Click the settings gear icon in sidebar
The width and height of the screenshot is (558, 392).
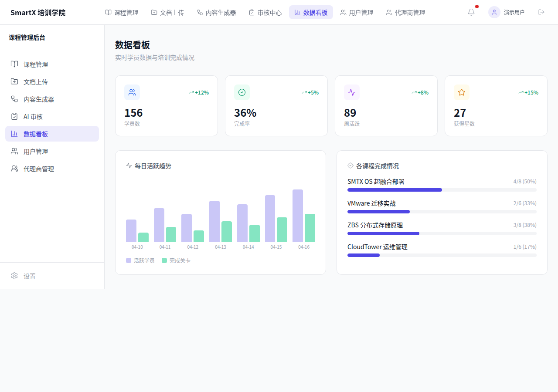(14, 276)
